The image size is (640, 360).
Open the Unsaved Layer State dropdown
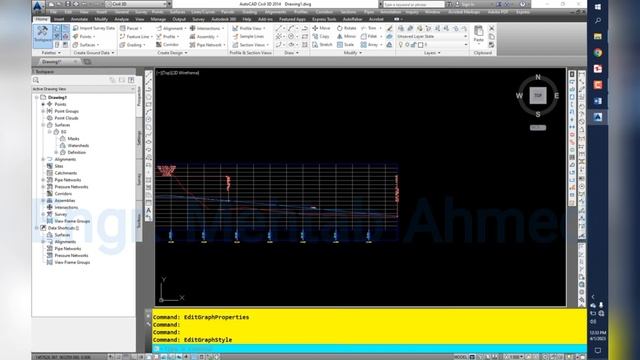click(432, 37)
